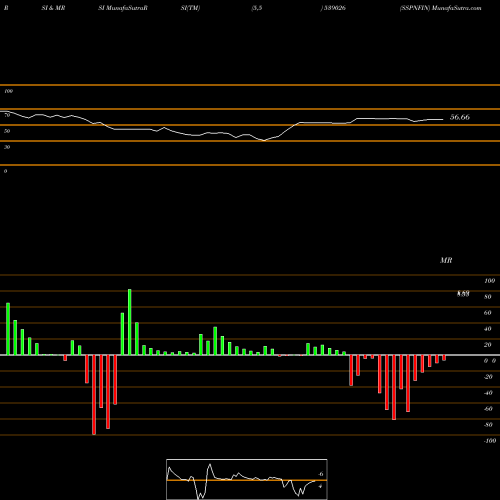This screenshot has height=500, width=500.
Task: Click the 'SI & MR' header text
Action: coord(53,8)
